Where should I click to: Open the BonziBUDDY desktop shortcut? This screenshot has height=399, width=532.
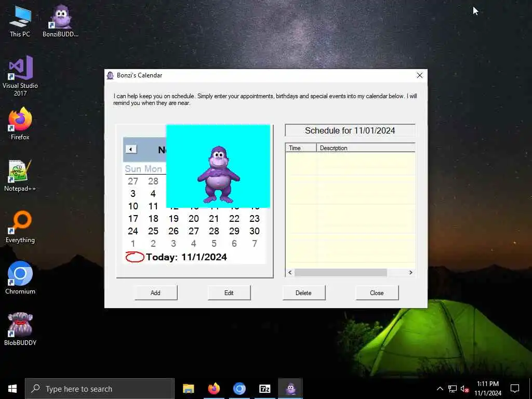[x=60, y=21]
